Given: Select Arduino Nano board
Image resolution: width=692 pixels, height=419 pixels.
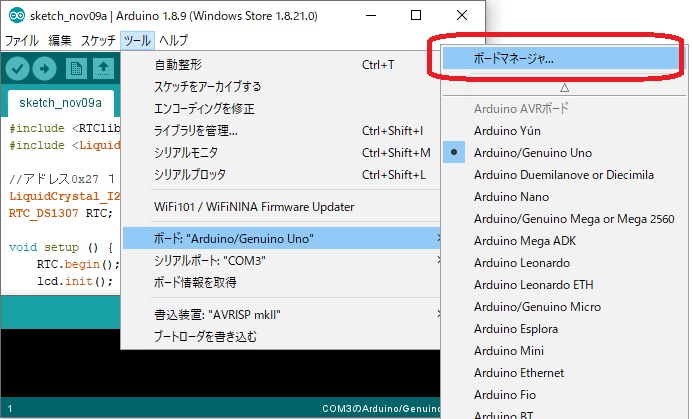Looking at the screenshot, I should point(564,197).
